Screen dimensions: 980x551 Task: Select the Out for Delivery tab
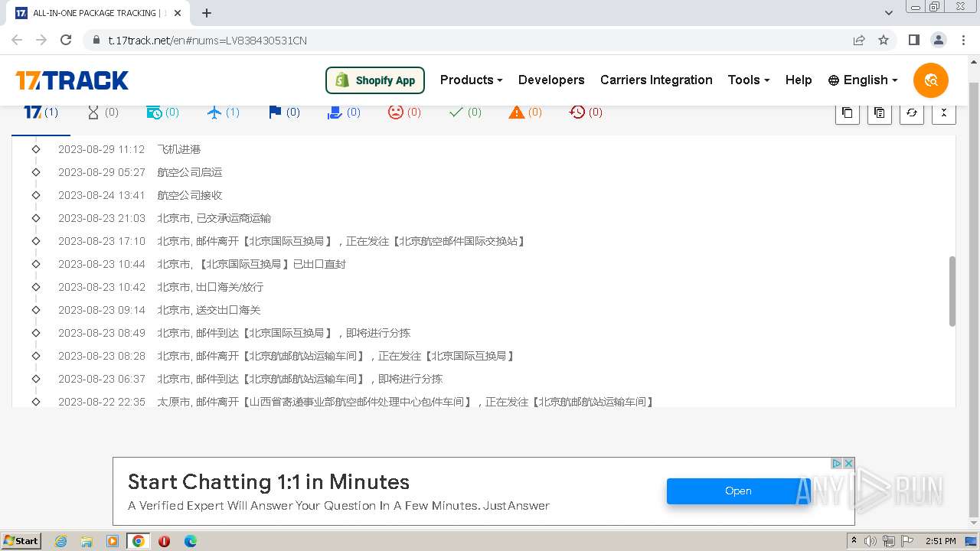[x=344, y=112]
